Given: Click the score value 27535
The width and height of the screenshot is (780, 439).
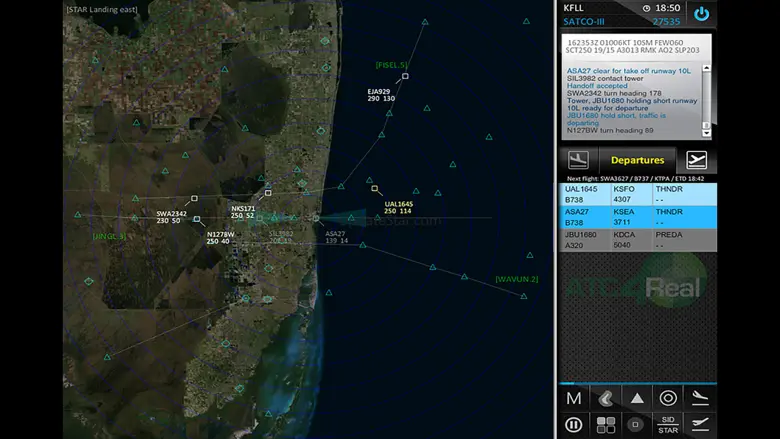Looking at the screenshot, I should click(666, 22).
